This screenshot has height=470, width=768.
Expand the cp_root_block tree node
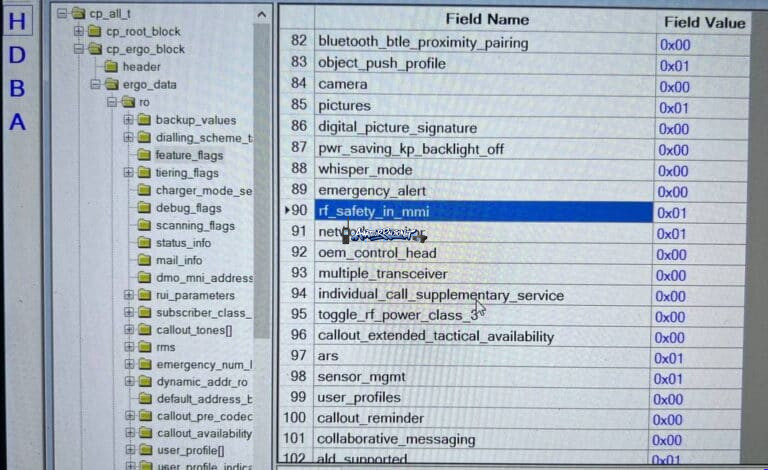coord(78,31)
